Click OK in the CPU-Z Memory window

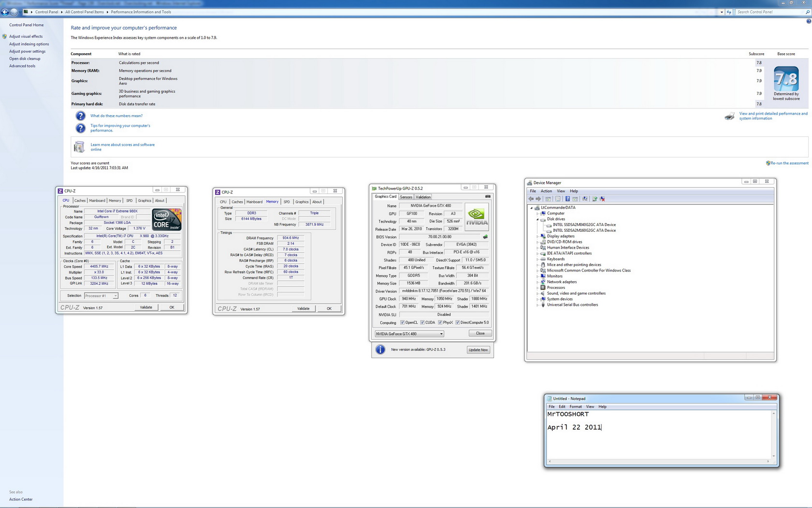[329, 309]
